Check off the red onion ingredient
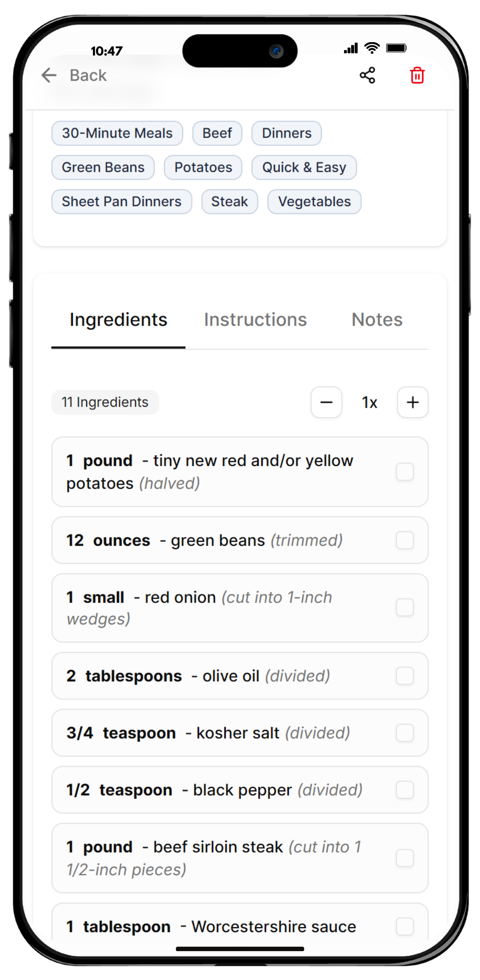Screen dimensions: 480x980 point(405,608)
